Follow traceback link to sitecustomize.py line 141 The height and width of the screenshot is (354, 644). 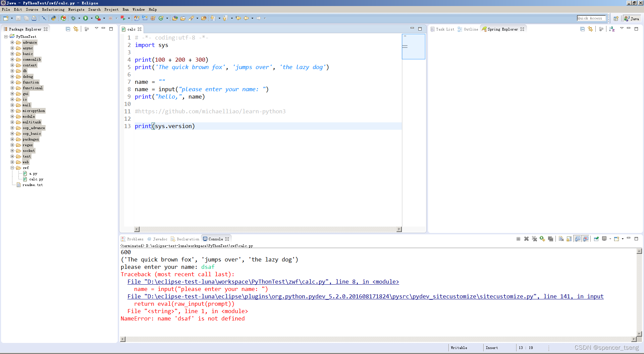pyautogui.click(x=365, y=296)
